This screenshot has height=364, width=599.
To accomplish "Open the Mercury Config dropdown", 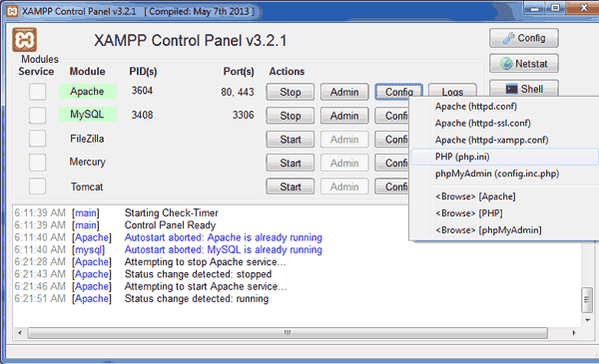I will pyautogui.click(x=392, y=163).
